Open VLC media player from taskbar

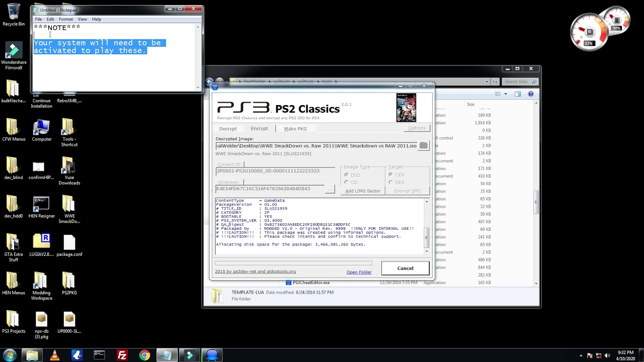pos(54,355)
